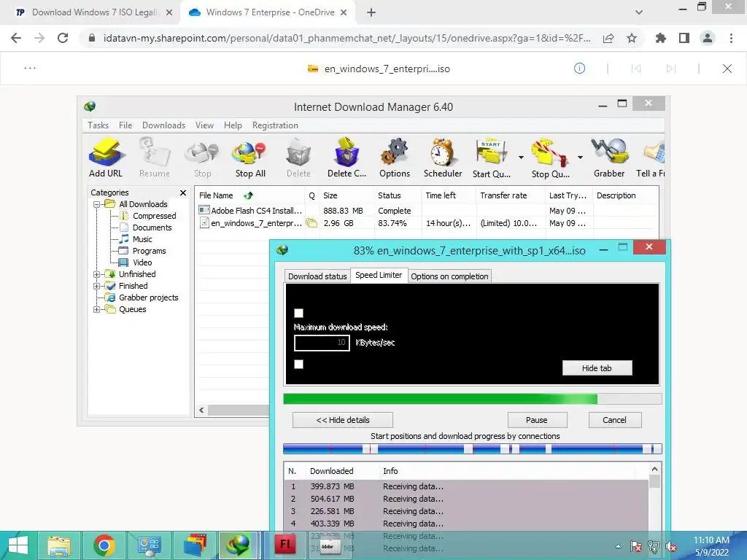Collapse the All Downloads tree node
The height and width of the screenshot is (560, 747).
(x=97, y=204)
